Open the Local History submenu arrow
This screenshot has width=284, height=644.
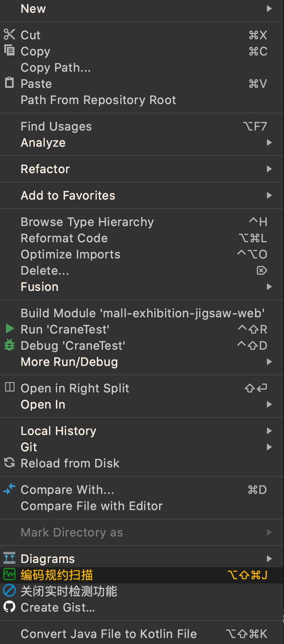[x=269, y=431]
